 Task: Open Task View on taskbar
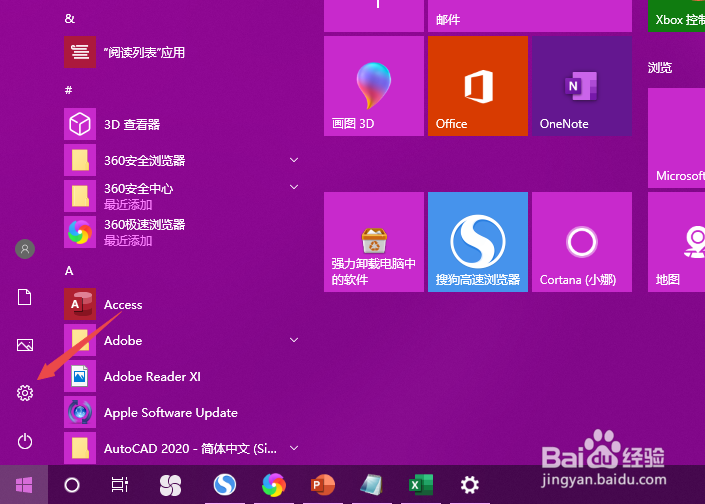[x=120, y=485]
